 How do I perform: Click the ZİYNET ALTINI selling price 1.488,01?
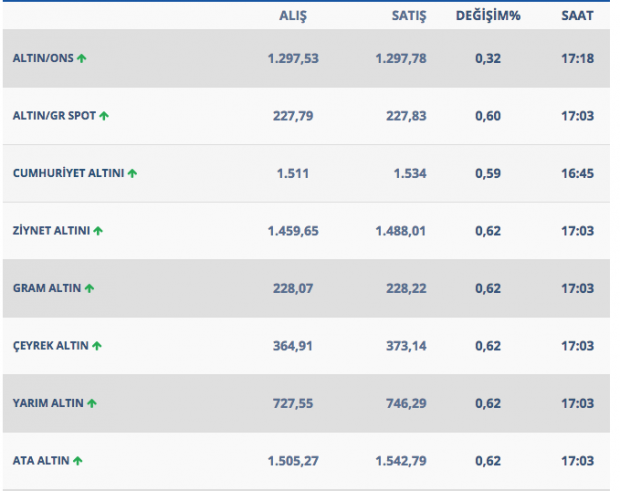[x=401, y=231]
